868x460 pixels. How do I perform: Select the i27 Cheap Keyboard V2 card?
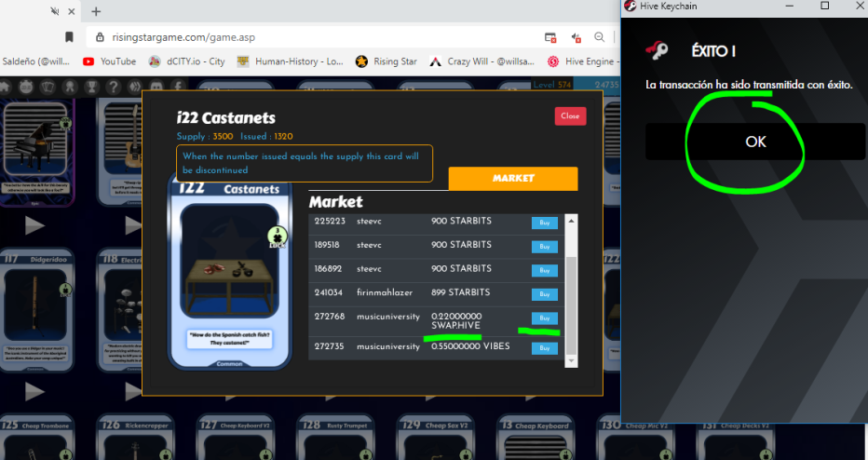234,439
